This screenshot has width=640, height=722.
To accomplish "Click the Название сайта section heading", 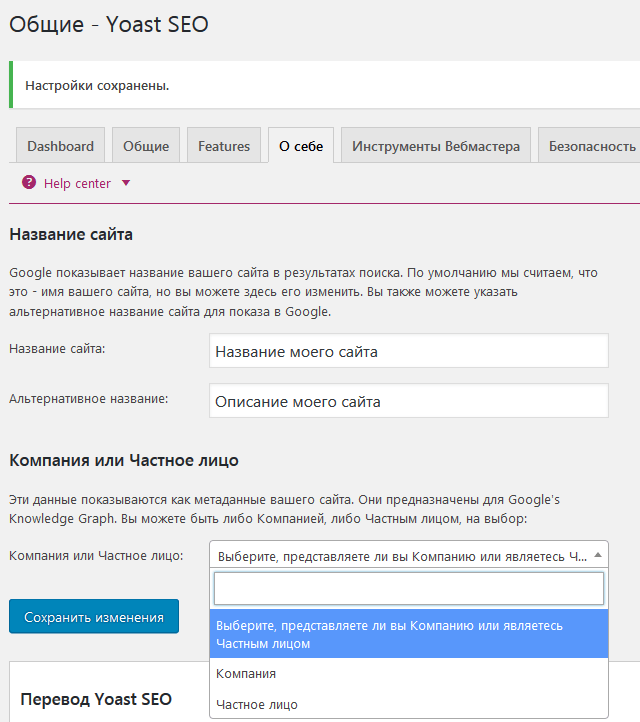I will 71,234.
